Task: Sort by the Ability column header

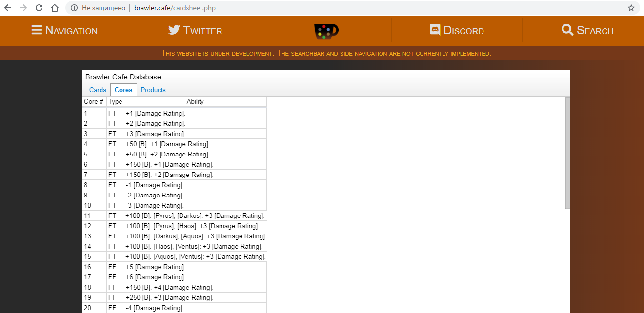Action: 195,101
